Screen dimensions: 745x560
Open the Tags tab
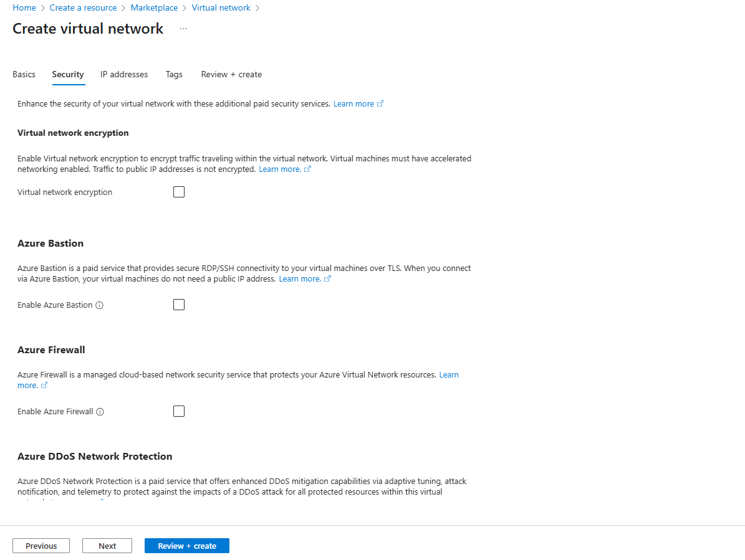tap(174, 75)
